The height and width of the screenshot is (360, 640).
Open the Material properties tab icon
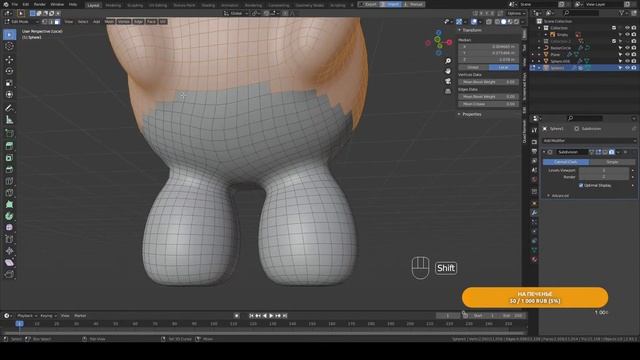pos(534,259)
